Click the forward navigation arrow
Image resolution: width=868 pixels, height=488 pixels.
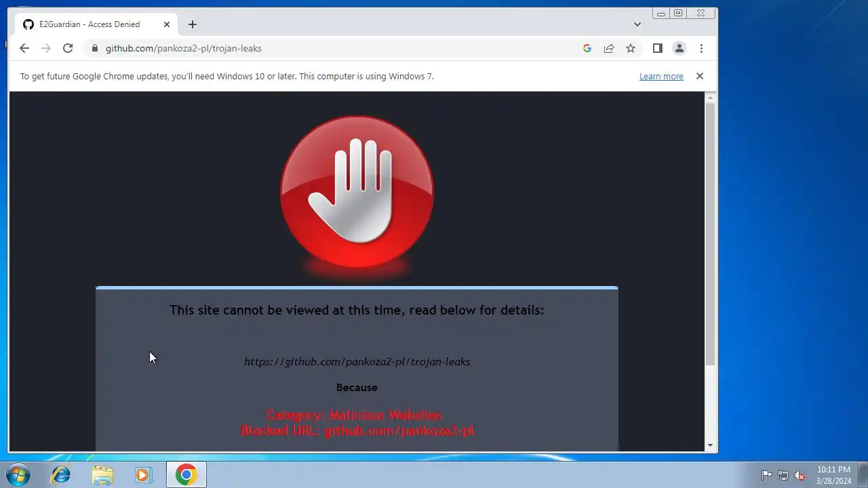click(46, 48)
